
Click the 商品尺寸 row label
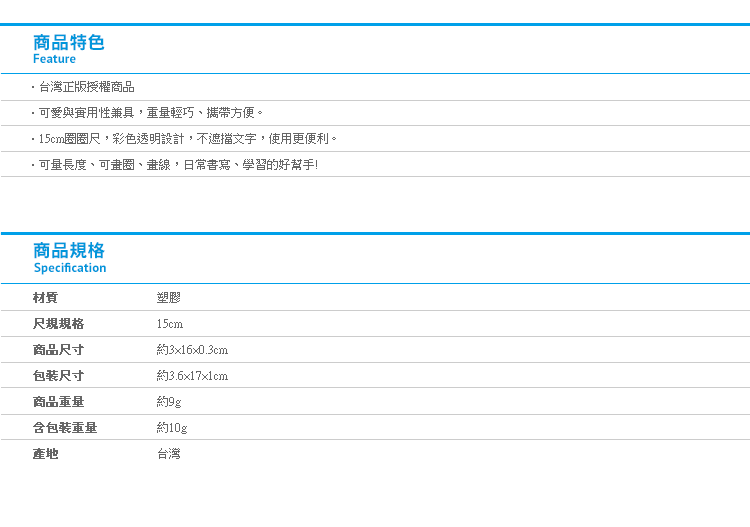click(58, 350)
